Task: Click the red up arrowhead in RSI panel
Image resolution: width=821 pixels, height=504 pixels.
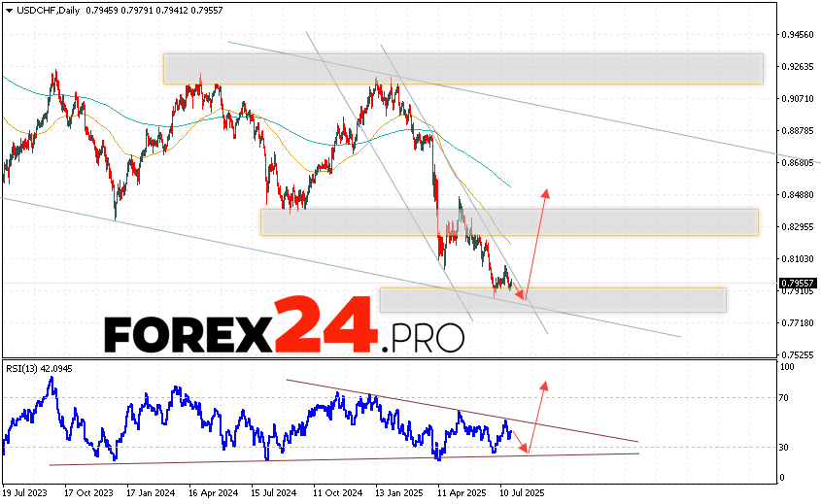Action: (544, 386)
